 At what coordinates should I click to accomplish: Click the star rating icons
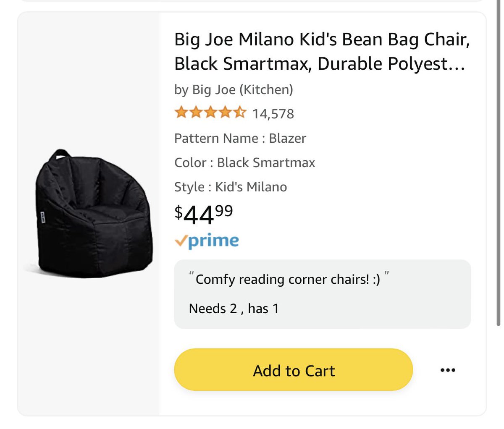click(x=210, y=113)
